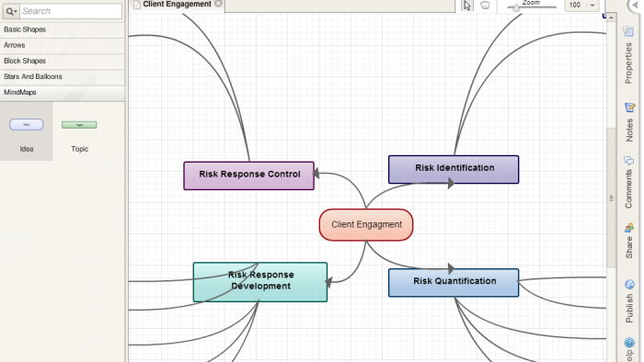This screenshot has width=644, height=362.
Task: Open the Notes side panel
Action: (x=628, y=122)
